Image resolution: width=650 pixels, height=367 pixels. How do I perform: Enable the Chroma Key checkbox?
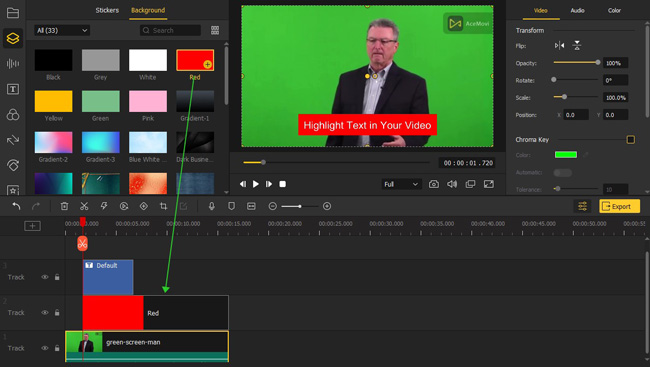pos(631,140)
